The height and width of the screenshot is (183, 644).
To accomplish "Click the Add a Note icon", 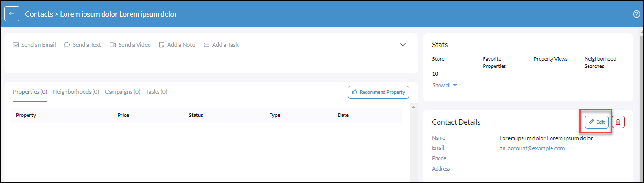I will pos(162,45).
